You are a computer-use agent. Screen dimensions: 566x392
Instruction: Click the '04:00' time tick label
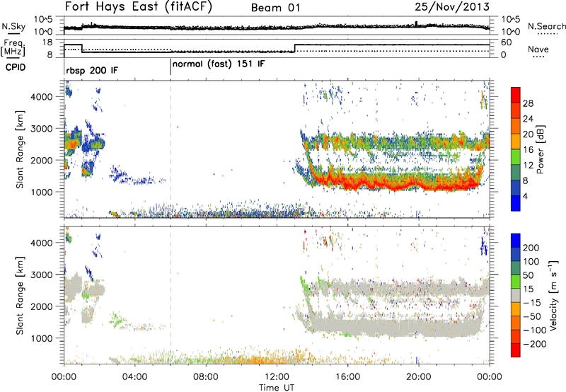[134, 377]
